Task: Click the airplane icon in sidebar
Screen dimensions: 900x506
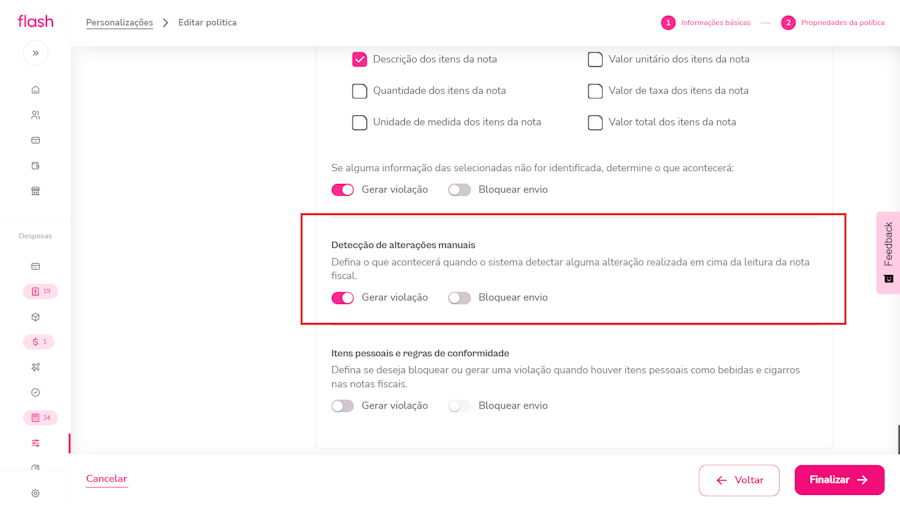Action: (x=35, y=367)
